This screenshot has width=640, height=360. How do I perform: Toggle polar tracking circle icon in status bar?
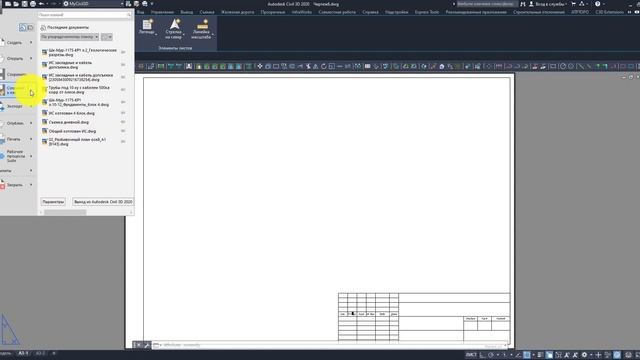click(x=491, y=355)
